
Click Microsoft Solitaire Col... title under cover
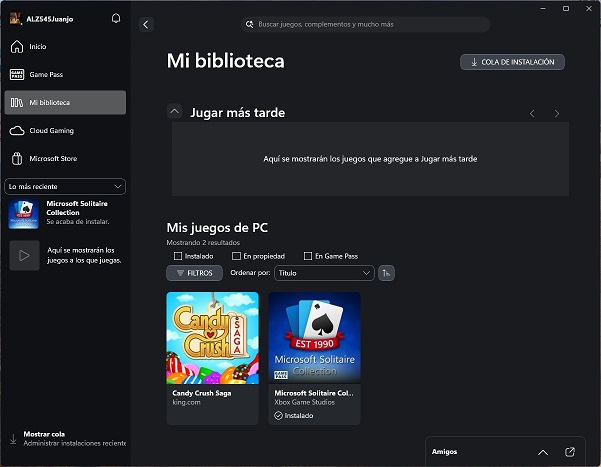[x=314, y=393]
